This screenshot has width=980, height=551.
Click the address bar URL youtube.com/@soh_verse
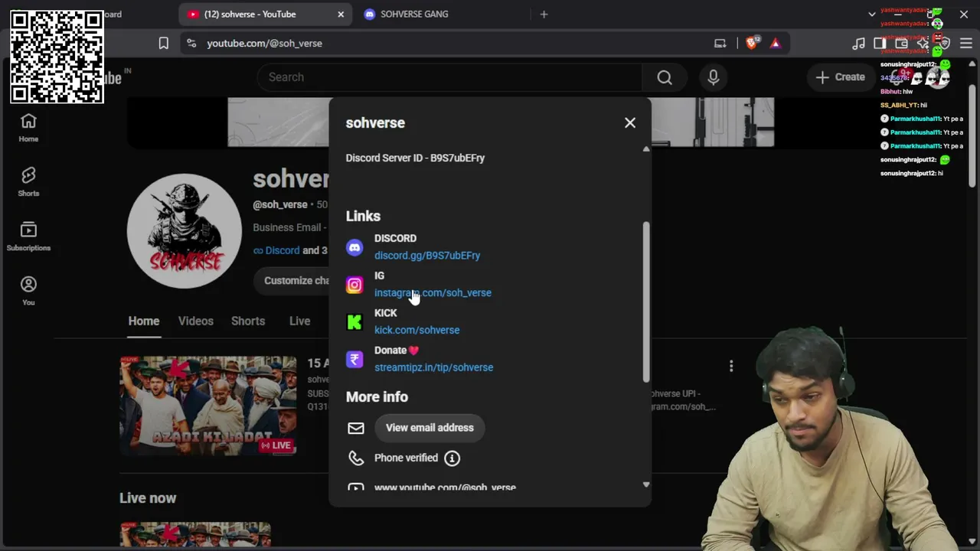pyautogui.click(x=264, y=44)
